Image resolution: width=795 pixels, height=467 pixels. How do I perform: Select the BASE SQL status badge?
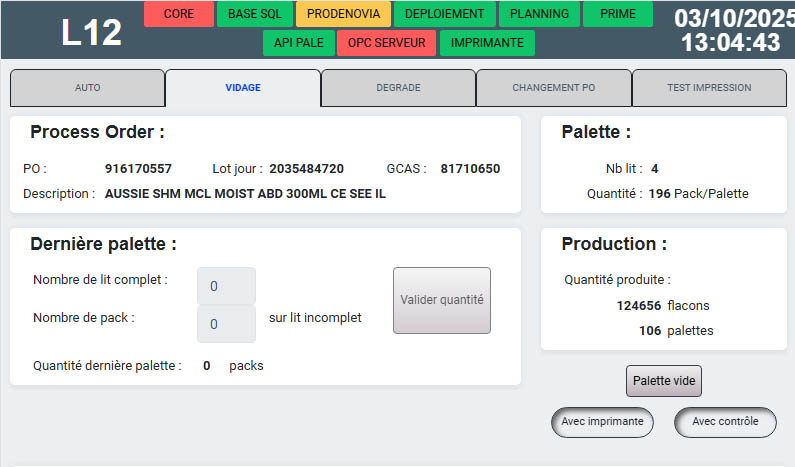click(255, 14)
